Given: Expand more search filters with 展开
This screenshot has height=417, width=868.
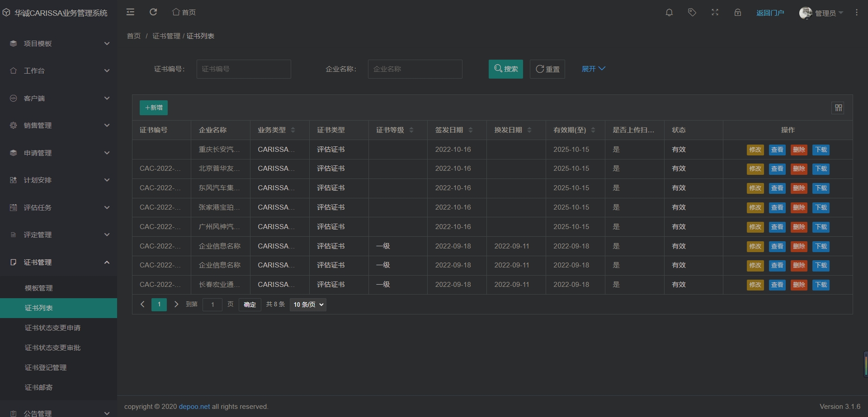Looking at the screenshot, I should (x=593, y=69).
